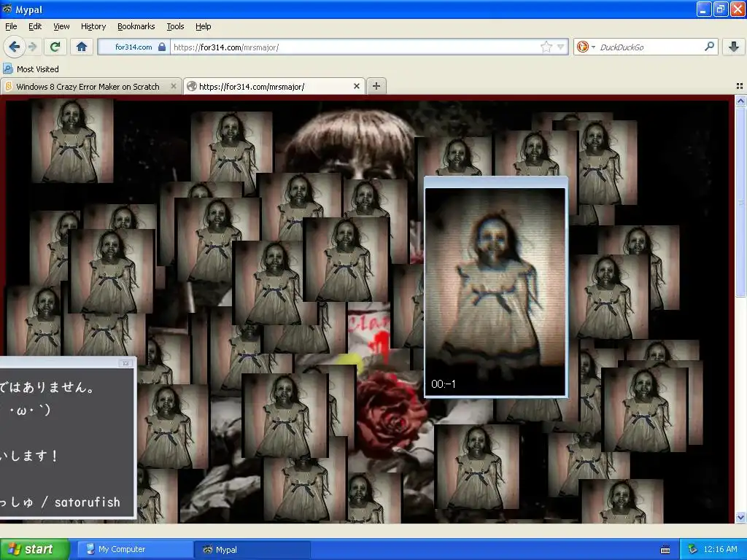
Task: Click the list all tabs icon
Action: (x=740, y=86)
